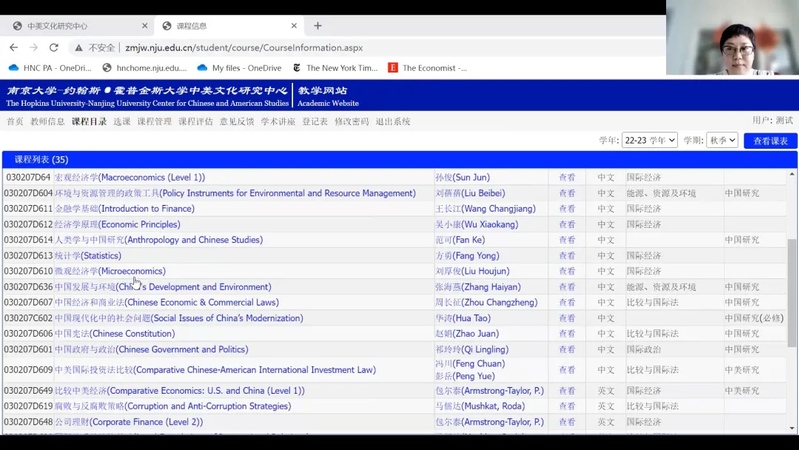This screenshot has width=799, height=450.
Task: Close the 课程信息 browser tab
Action: click(294, 25)
